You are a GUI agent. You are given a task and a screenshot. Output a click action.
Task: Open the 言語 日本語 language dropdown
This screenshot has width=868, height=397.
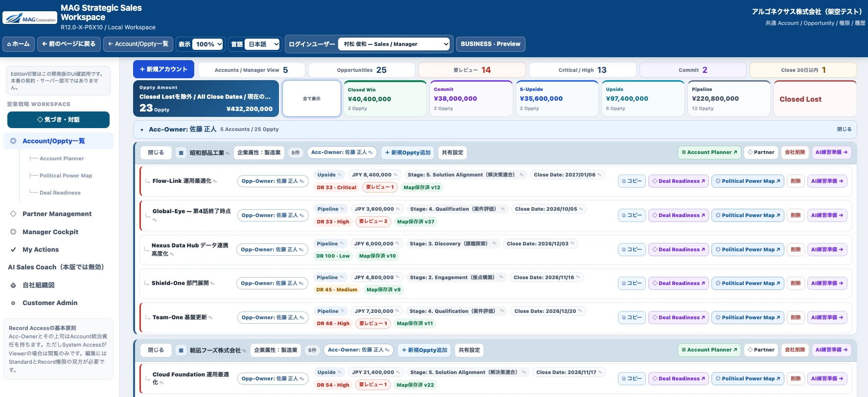[x=262, y=44]
